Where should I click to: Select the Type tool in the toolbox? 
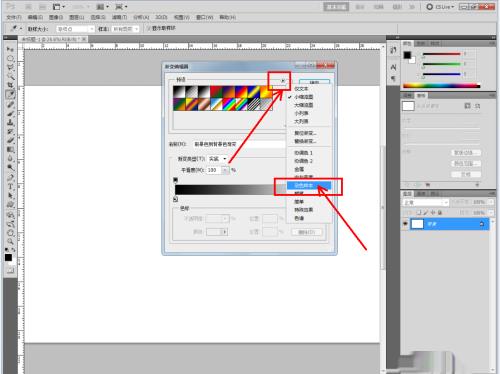[x=10, y=186]
